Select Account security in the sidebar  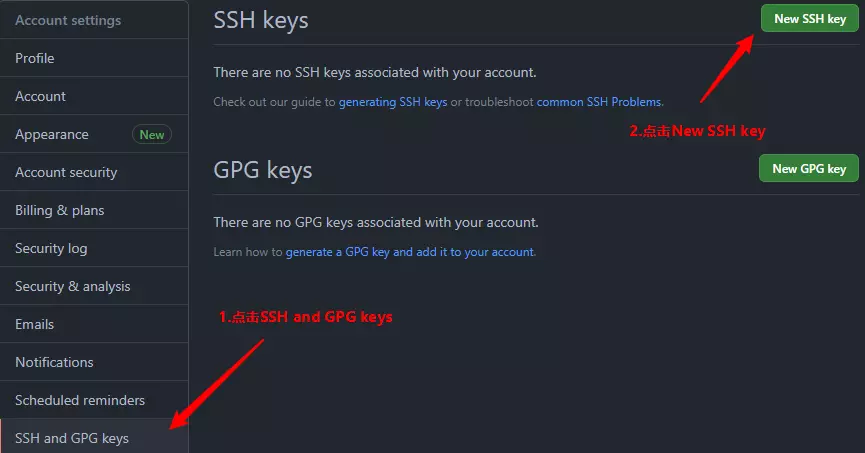click(x=66, y=172)
